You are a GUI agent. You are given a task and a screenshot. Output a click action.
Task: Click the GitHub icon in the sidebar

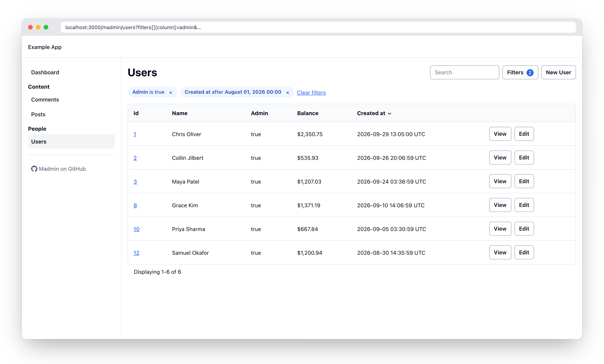coord(34,169)
